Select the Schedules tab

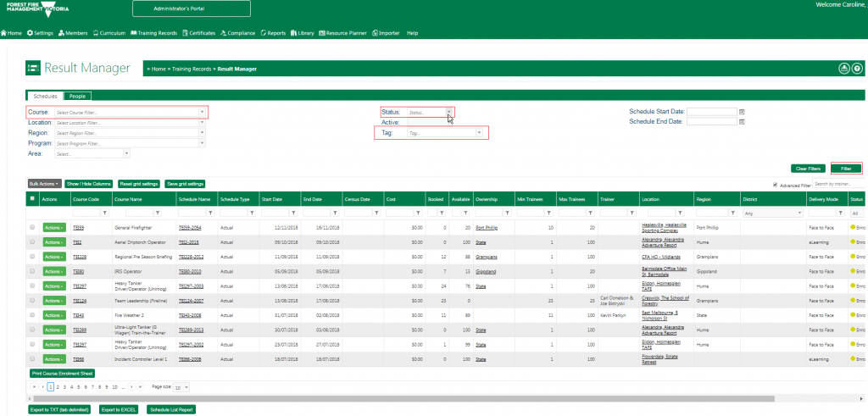coord(45,97)
